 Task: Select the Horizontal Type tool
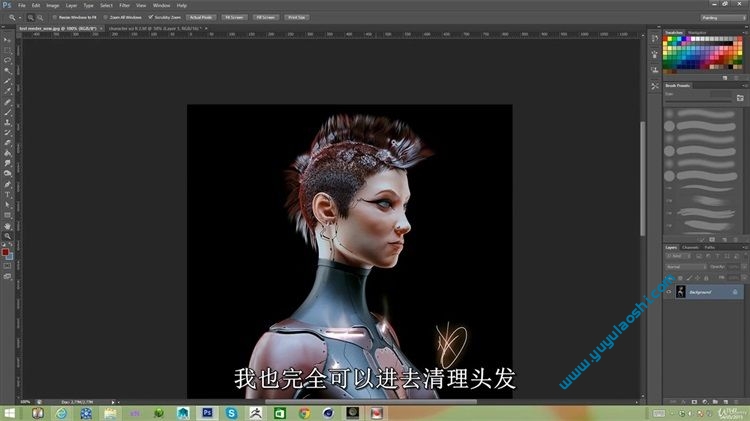click(7, 195)
